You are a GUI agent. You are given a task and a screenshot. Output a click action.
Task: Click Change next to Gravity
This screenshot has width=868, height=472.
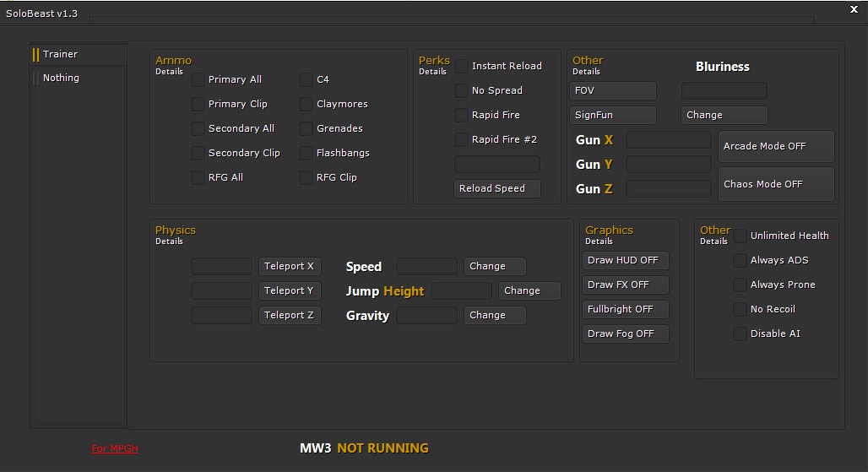click(x=495, y=315)
